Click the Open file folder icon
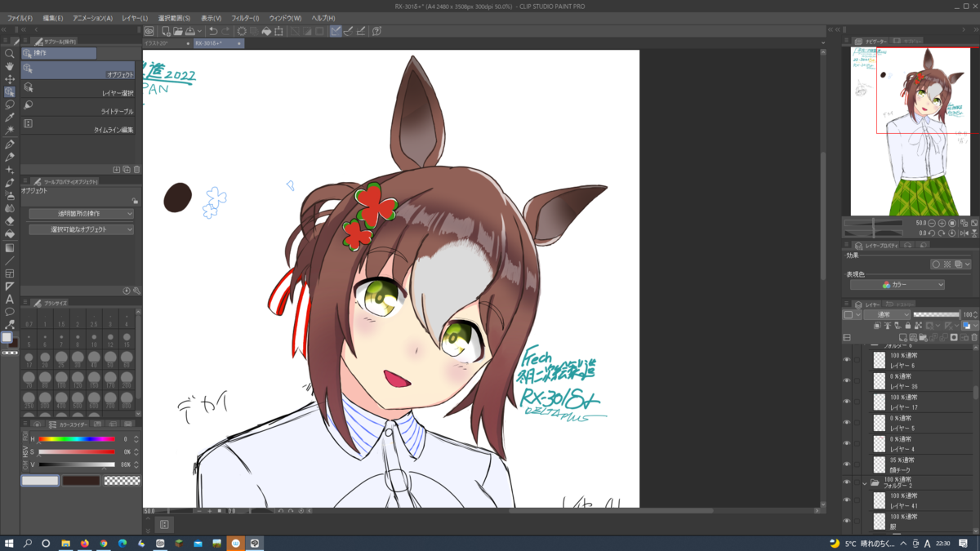This screenshot has height=551, width=980. 178,31
